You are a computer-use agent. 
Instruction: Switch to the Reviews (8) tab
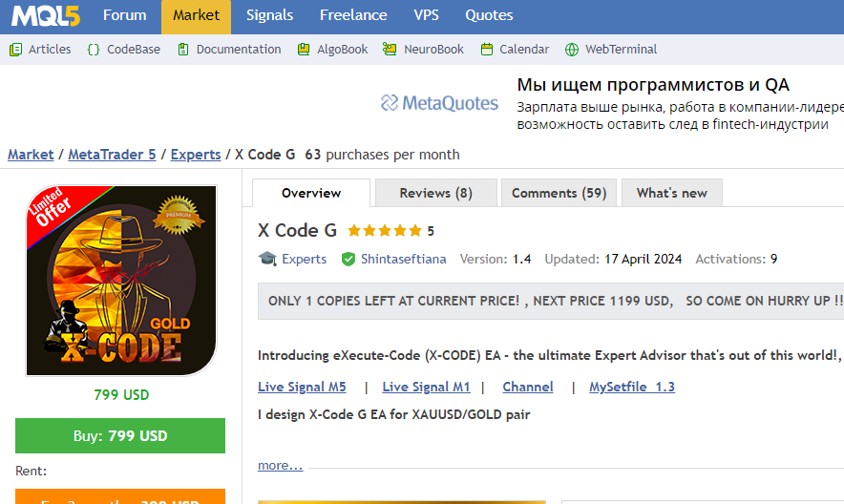click(436, 193)
